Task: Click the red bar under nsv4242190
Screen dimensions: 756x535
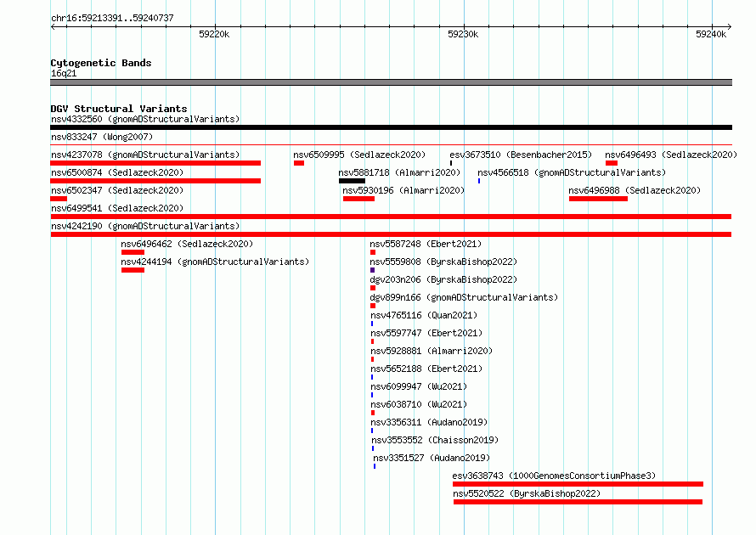Action: pos(391,234)
